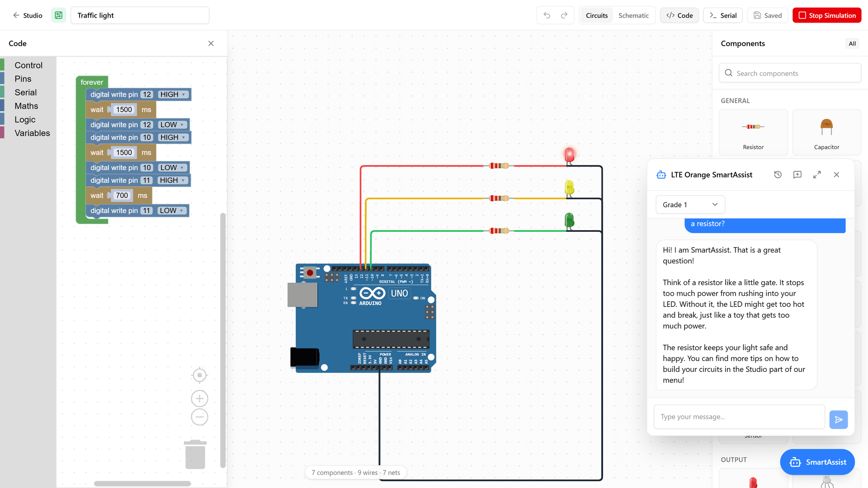Zoom out the block workspace

[x=199, y=417]
